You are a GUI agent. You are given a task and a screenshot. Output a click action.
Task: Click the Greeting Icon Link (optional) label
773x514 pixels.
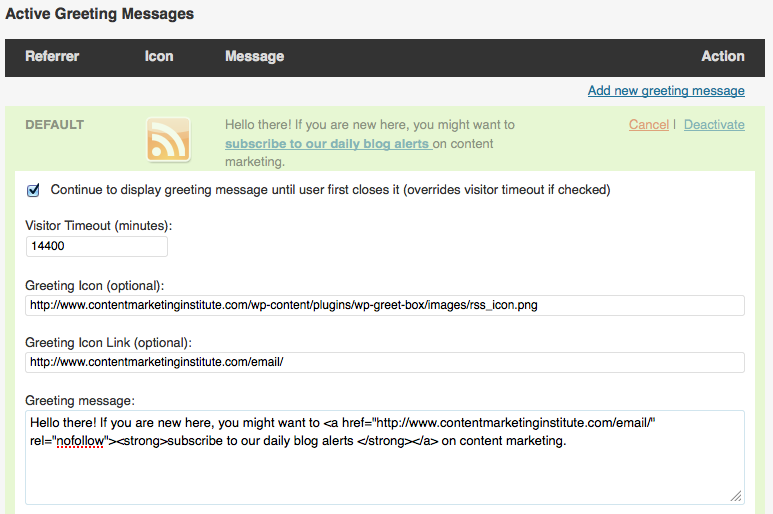[108, 343]
